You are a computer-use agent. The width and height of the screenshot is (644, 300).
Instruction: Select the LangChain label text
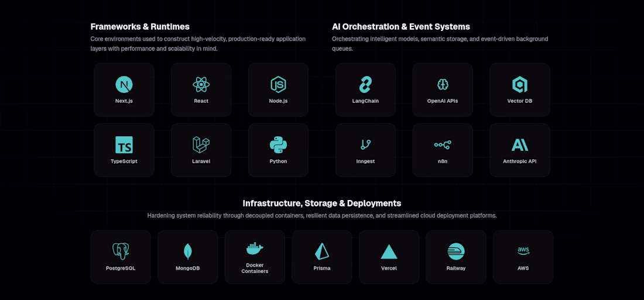[x=365, y=101]
